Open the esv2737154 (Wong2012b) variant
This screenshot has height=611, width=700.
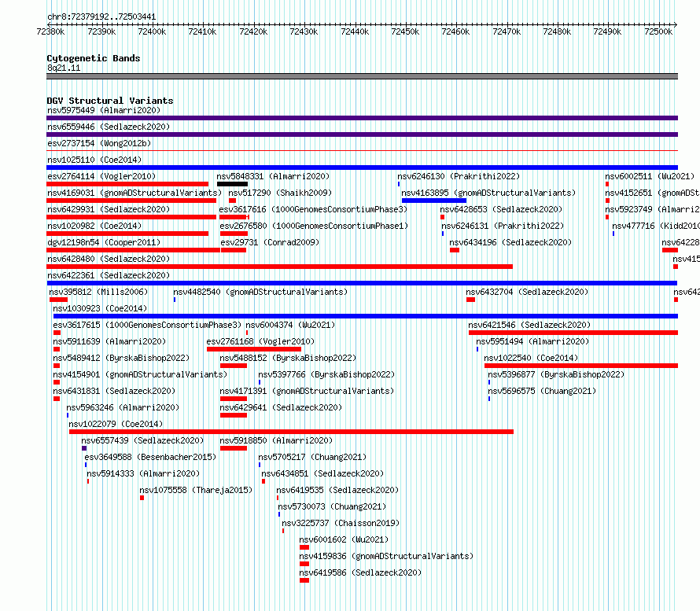point(99,143)
